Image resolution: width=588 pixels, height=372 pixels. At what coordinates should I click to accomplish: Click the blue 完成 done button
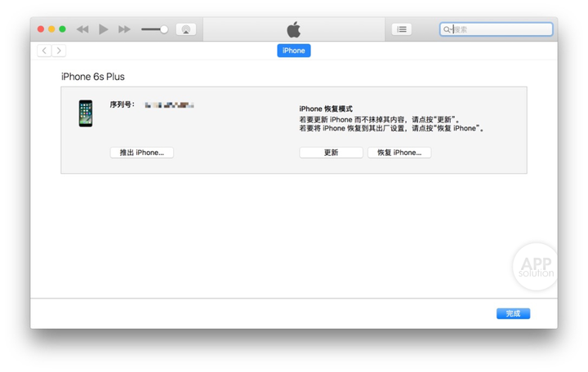click(x=513, y=313)
